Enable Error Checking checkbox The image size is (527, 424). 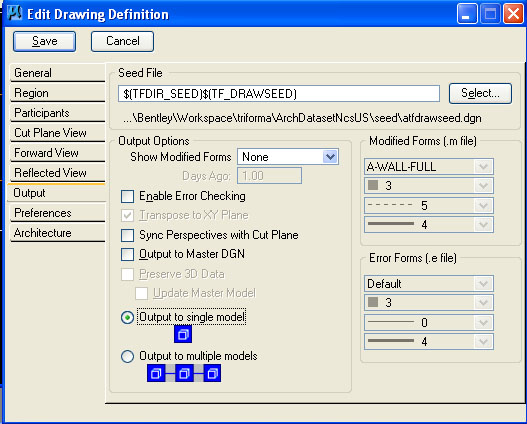[127, 196]
